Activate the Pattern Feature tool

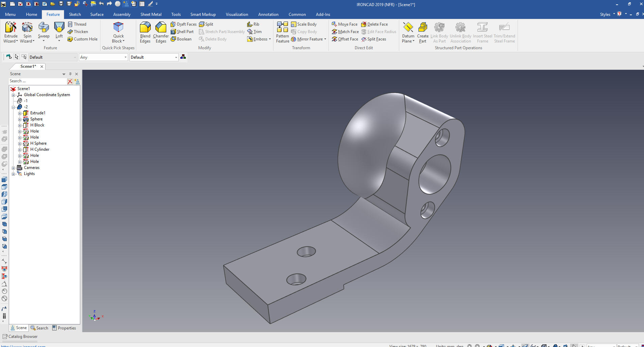(x=282, y=28)
